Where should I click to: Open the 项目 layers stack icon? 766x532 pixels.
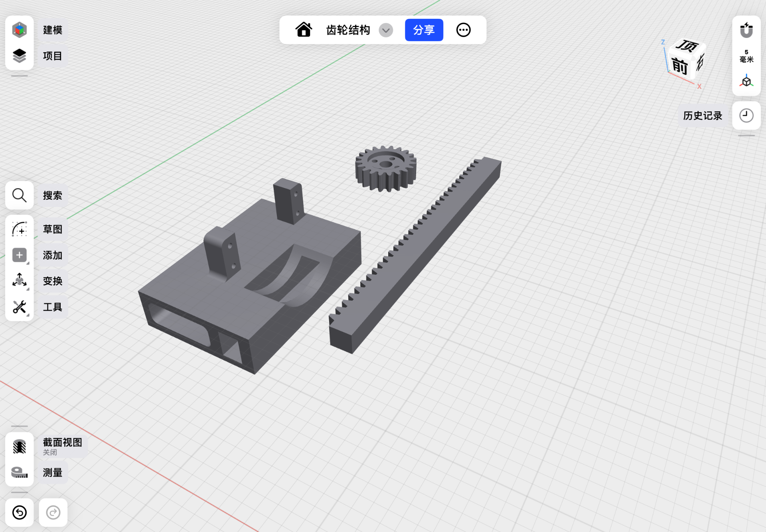point(19,56)
